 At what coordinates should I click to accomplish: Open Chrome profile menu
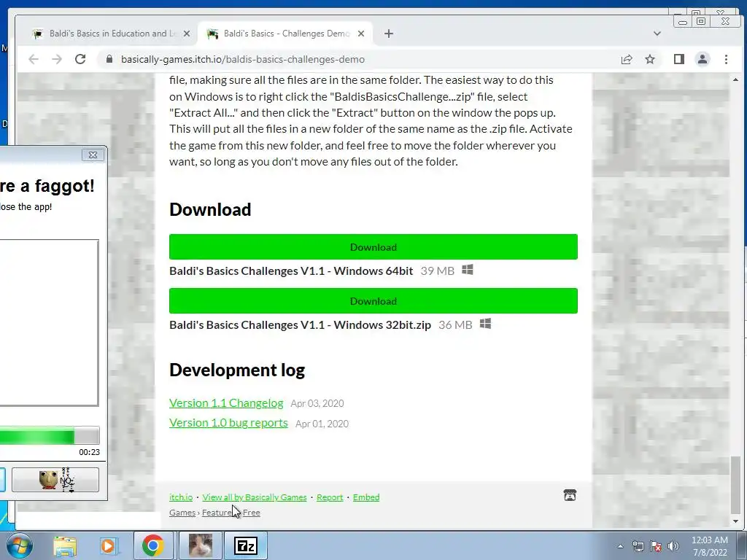[x=703, y=59]
